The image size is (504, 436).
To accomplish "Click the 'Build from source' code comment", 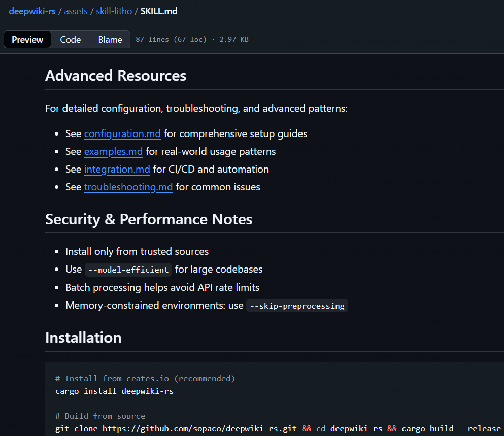I will [100, 416].
